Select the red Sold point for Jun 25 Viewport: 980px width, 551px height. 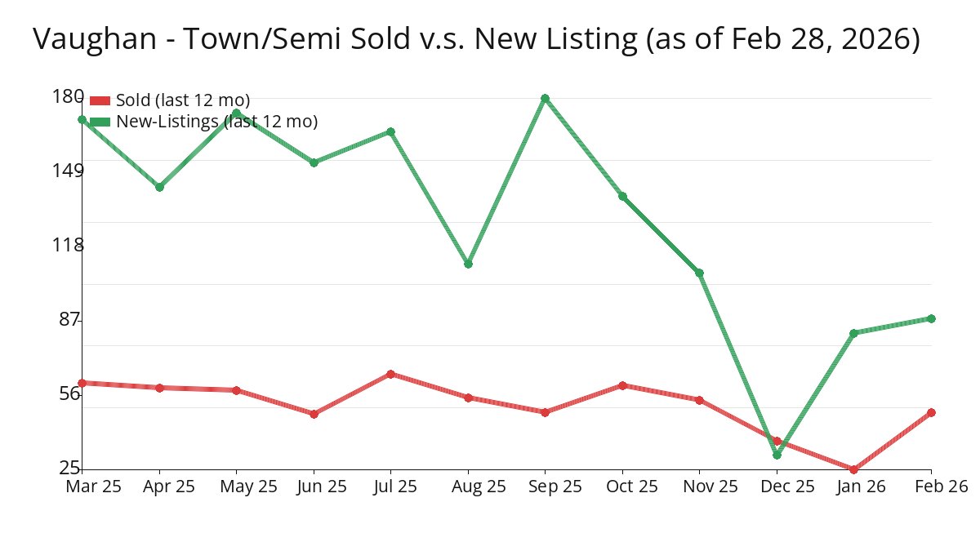click(314, 414)
